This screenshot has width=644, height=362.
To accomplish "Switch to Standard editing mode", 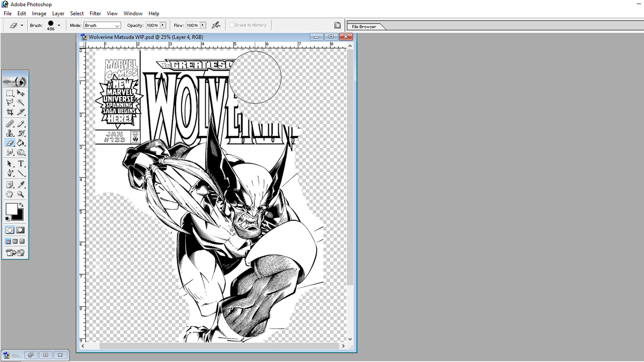I will tap(10, 230).
